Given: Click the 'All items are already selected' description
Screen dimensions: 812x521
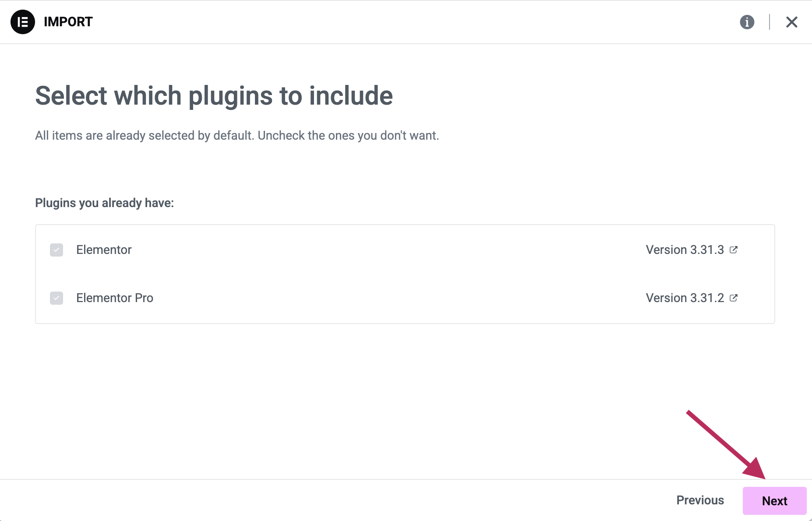Looking at the screenshot, I should [237, 136].
